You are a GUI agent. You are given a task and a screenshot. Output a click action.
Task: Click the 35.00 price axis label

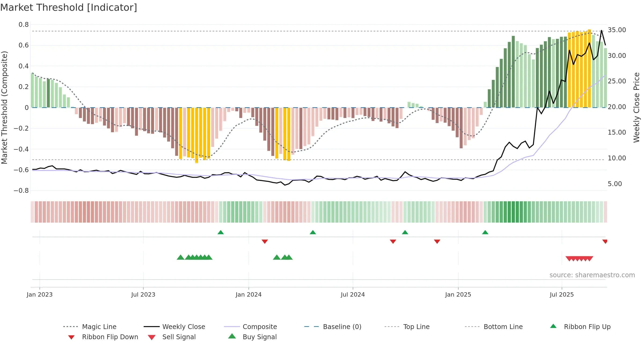point(617,30)
